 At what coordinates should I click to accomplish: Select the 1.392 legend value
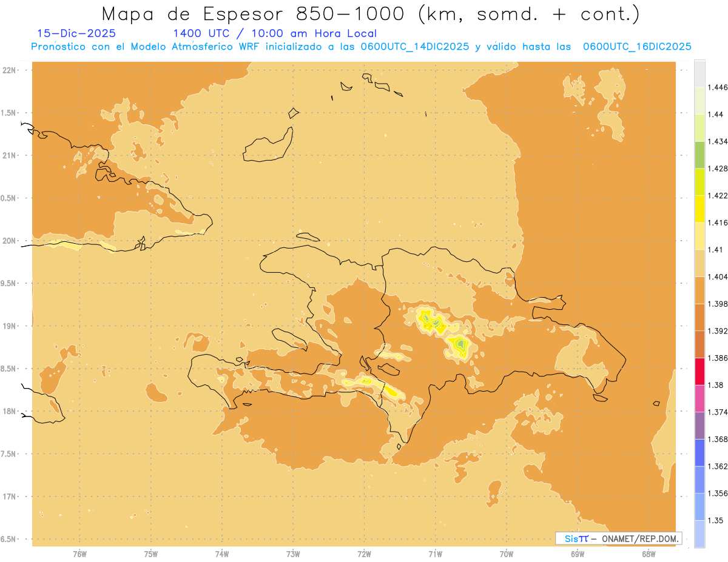pyautogui.click(x=717, y=331)
